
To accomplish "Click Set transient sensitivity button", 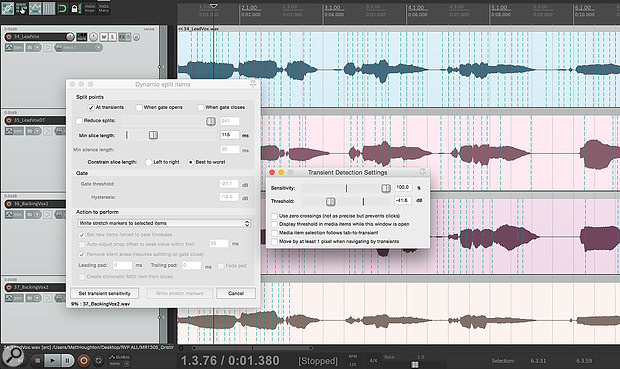I will point(104,293).
